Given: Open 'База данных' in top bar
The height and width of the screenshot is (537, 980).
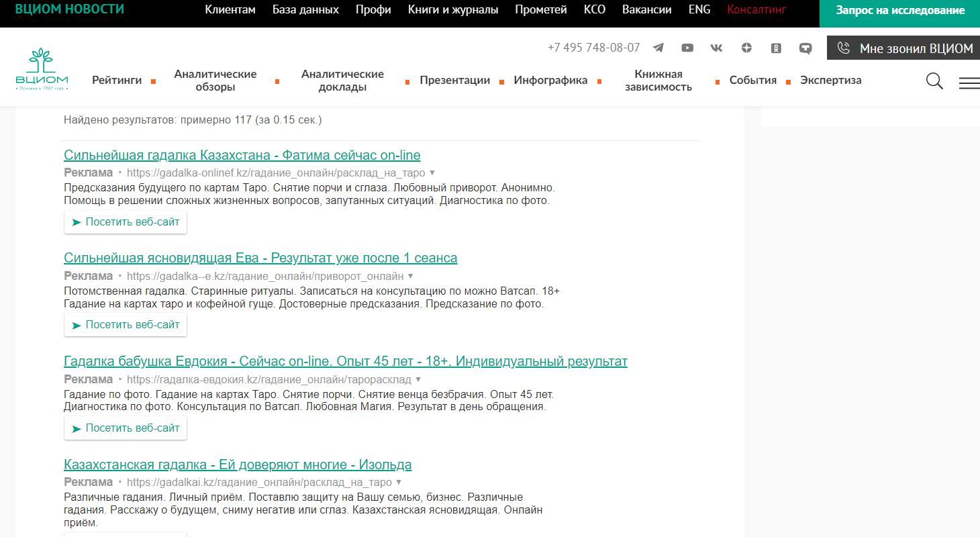Looking at the screenshot, I should 305,9.
